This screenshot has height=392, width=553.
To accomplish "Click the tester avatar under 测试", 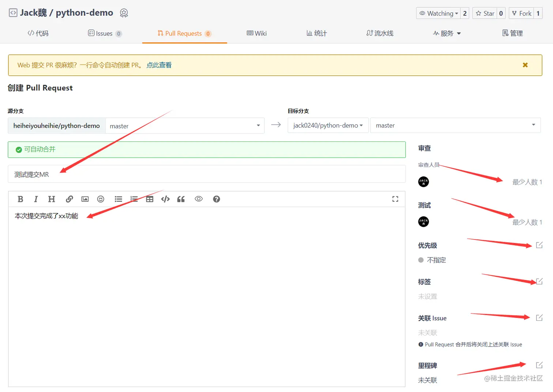I will [424, 222].
